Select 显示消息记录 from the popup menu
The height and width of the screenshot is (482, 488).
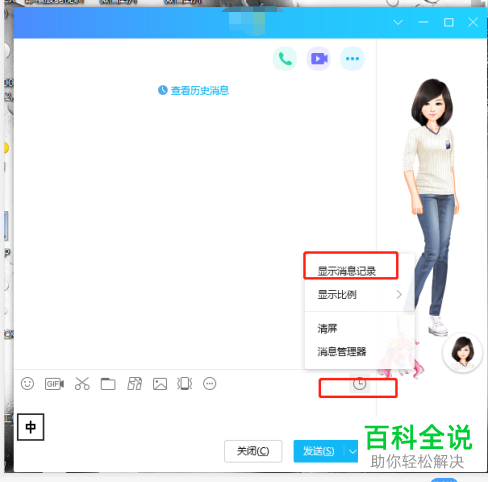click(x=347, y=271)
